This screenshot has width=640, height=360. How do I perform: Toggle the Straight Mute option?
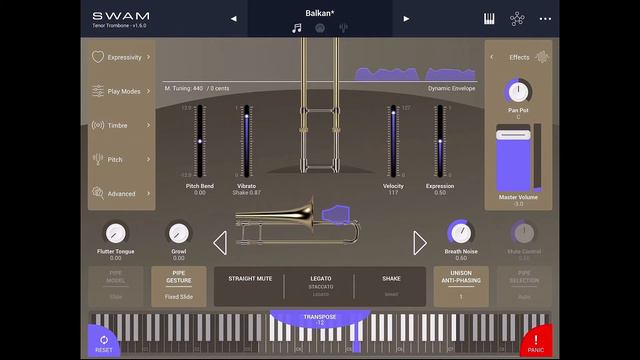click(x=250, y=279)
